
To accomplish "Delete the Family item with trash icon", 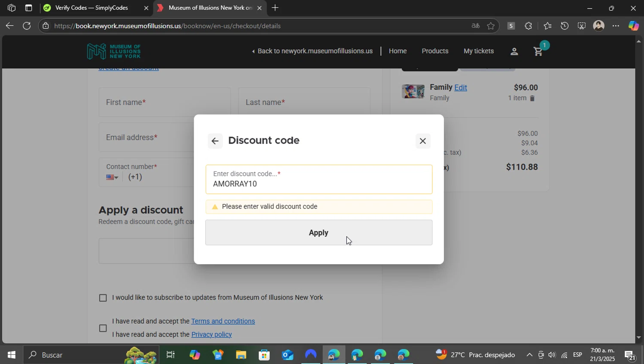I will click(532, 98).
